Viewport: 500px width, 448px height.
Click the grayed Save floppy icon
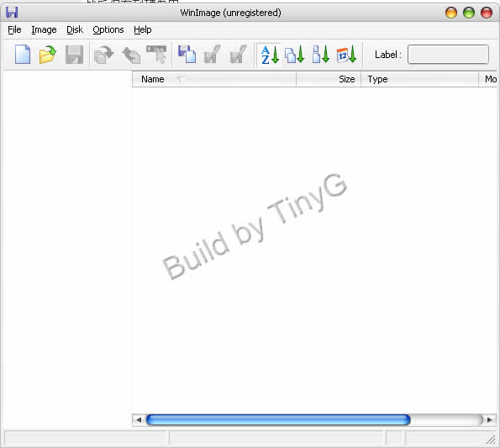click(74, 55)
